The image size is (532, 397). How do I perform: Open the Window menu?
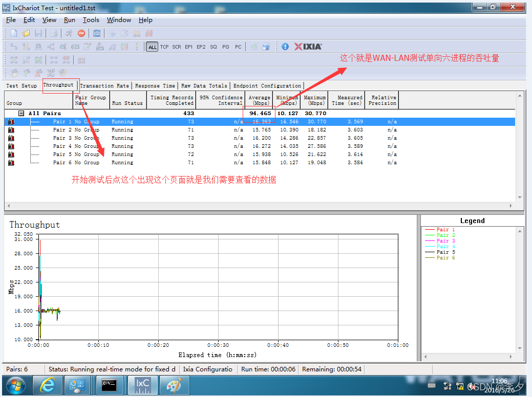click(x=119, y=20)
